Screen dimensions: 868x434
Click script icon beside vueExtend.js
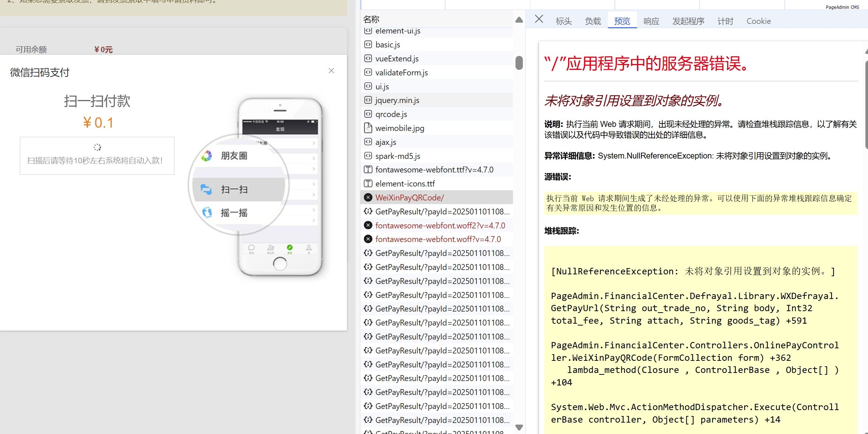pos(368,58)
